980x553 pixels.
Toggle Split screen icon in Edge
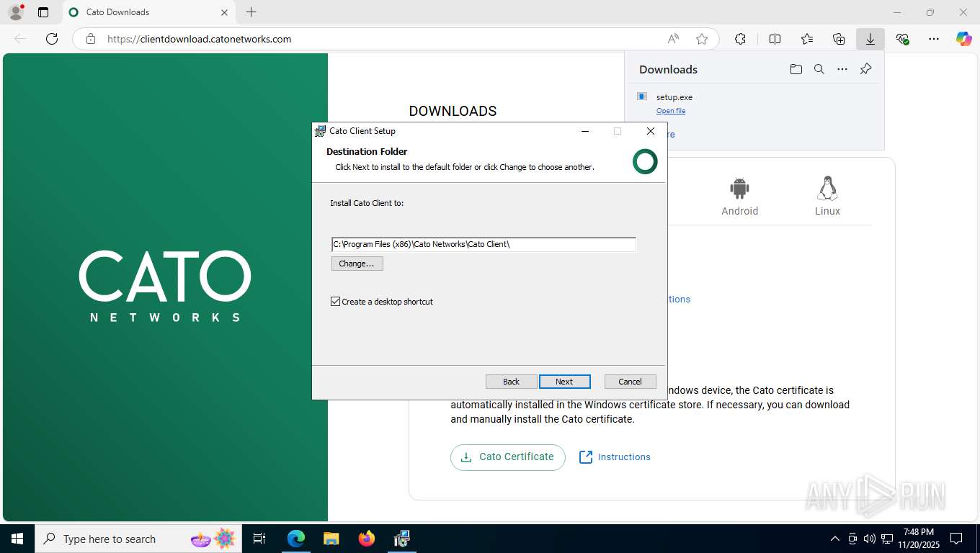click(x=775, y=39)
